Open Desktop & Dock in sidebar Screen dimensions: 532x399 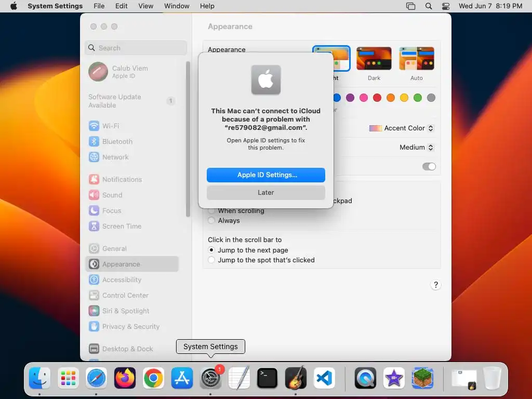132,349
